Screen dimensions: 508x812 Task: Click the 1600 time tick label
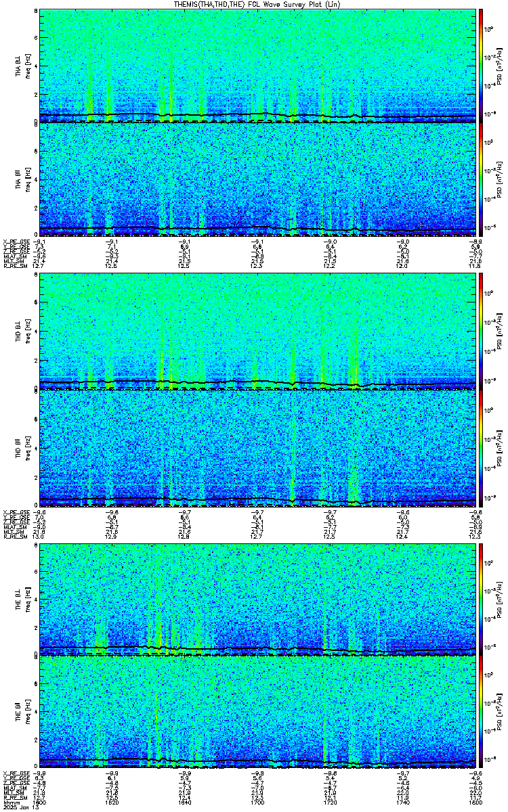coord(40,803)
